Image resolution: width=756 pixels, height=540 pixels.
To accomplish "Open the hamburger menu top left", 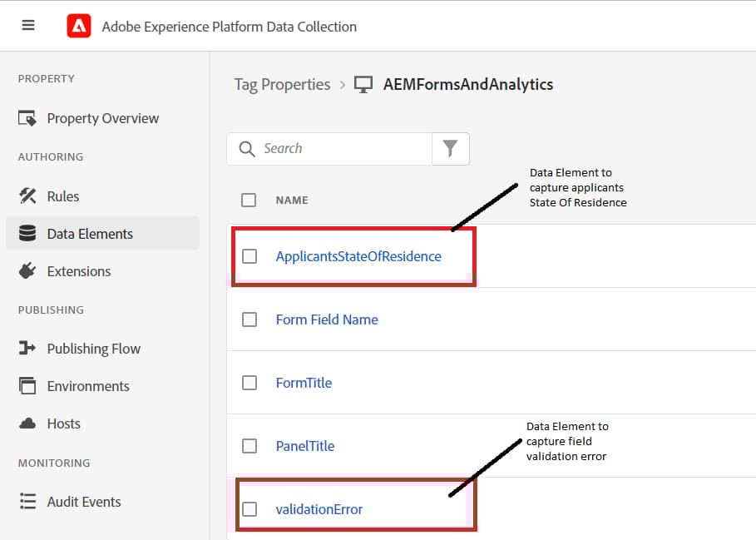I will point(27,25).
